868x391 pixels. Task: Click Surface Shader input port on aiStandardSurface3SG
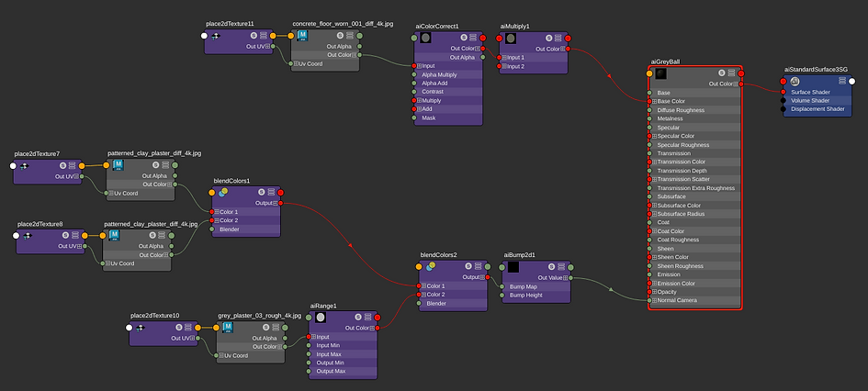[783, 92]
